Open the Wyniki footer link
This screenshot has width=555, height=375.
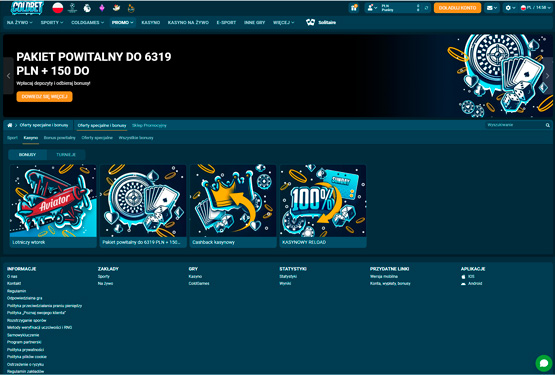(285, 283)
